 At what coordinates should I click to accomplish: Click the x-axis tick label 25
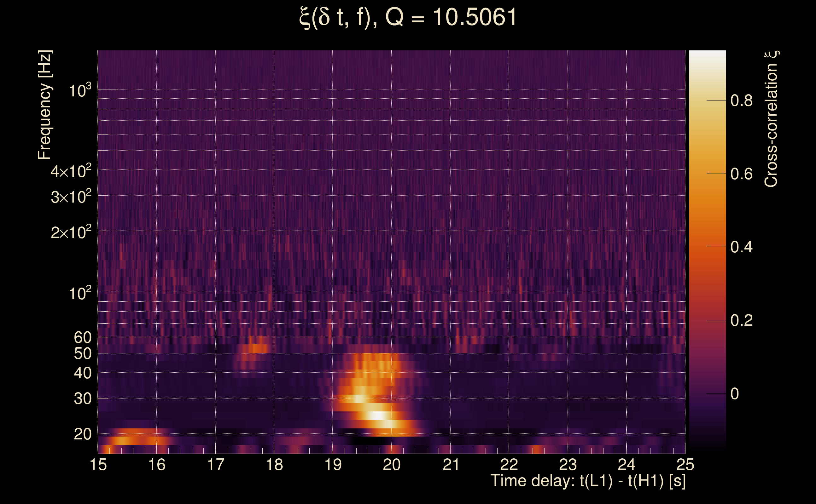click(685, 465)
